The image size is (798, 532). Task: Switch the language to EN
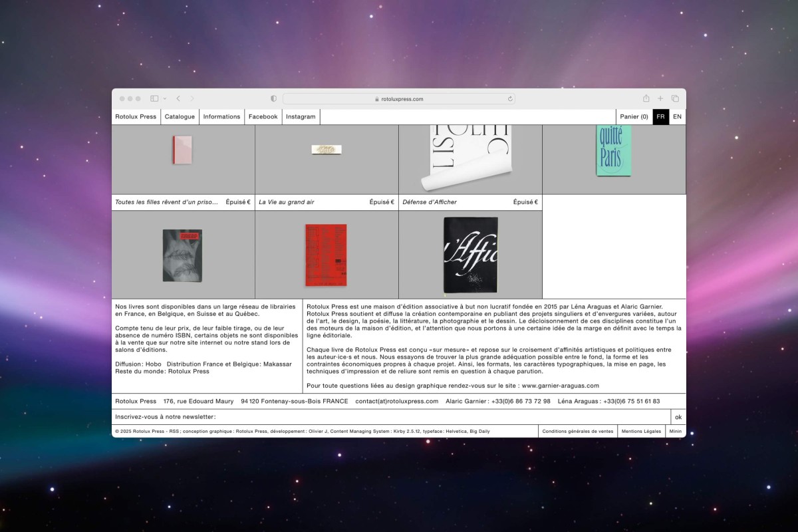click(677, 117)
